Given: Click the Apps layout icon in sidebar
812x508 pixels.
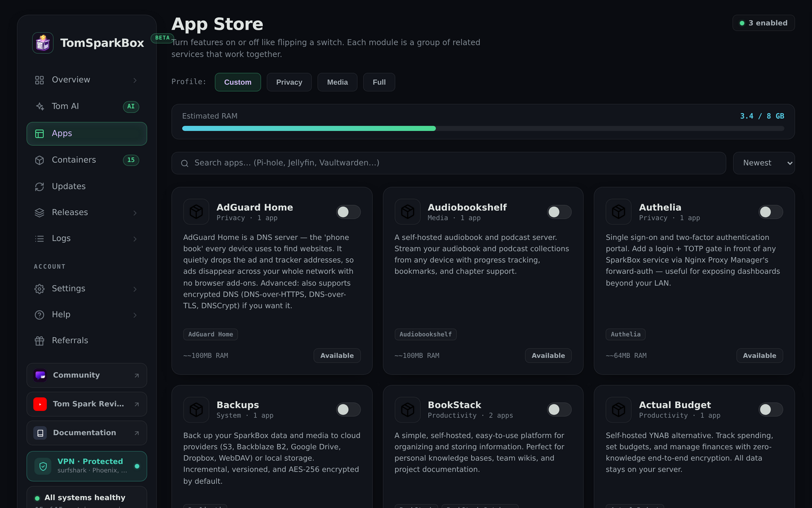Looking at the screenshot, I should tap(40, 134).
